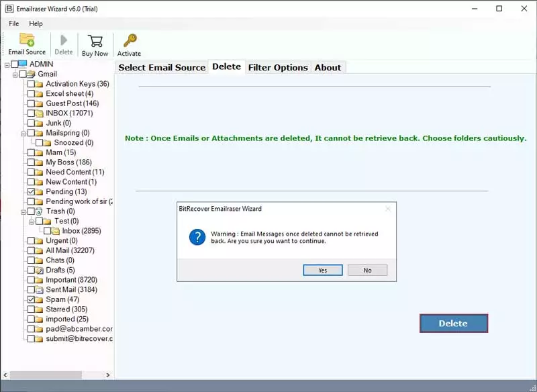
Task: Click the My Boss folder icon
Action: [39, 162]
